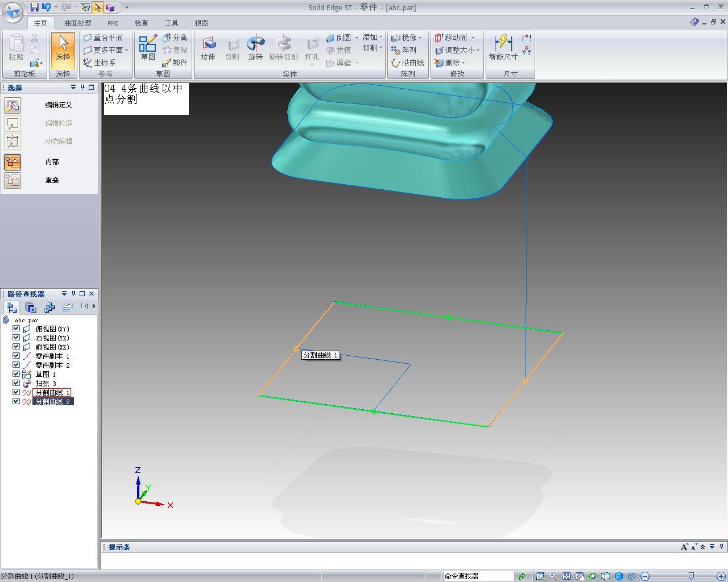Toggle visibility of 右视图(YZ) plane

click(x=16, y=338)
